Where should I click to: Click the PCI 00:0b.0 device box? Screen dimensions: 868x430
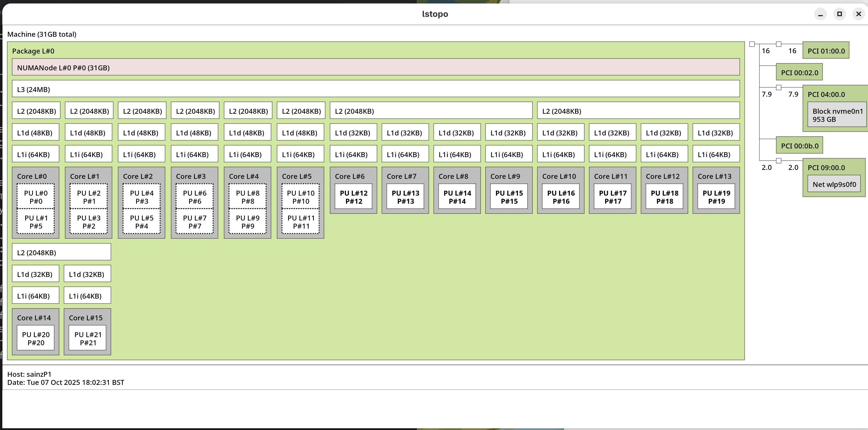tap(799, 146)
